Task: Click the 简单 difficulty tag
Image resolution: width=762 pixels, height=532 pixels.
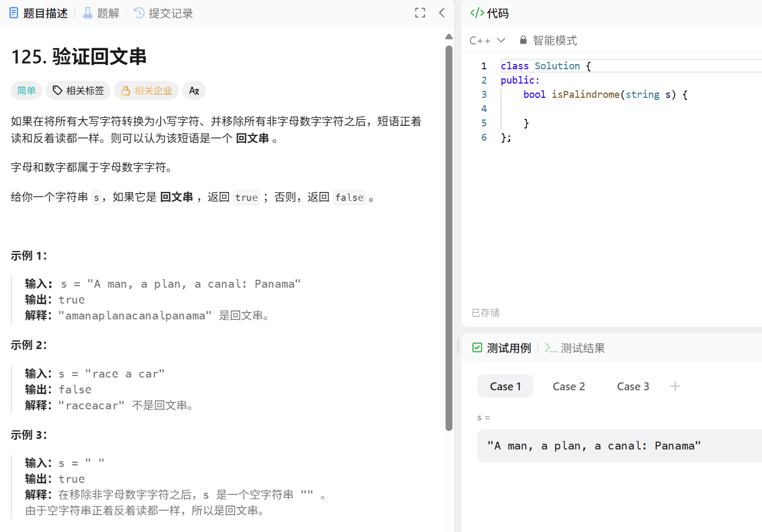Action: 26,90
